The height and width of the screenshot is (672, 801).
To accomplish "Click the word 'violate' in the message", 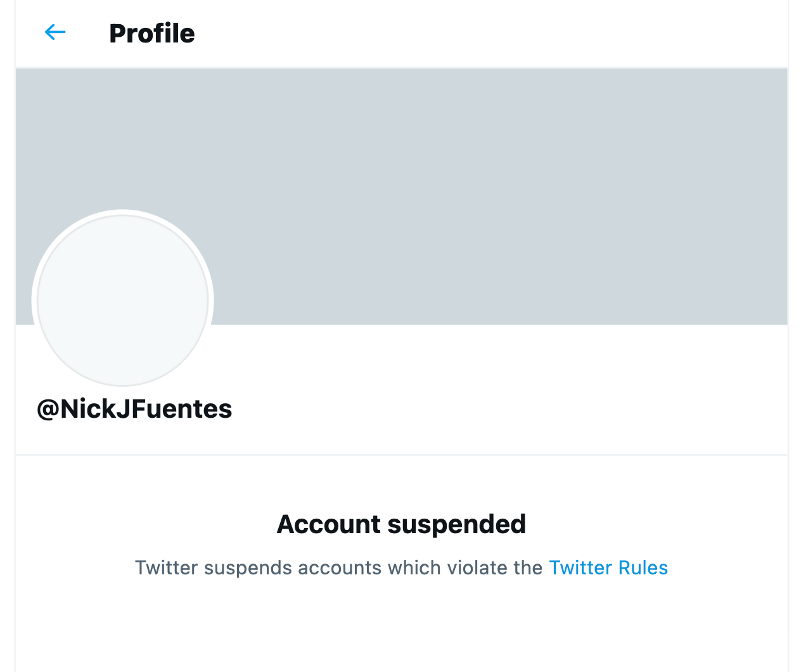I will (x=478, y=567).
